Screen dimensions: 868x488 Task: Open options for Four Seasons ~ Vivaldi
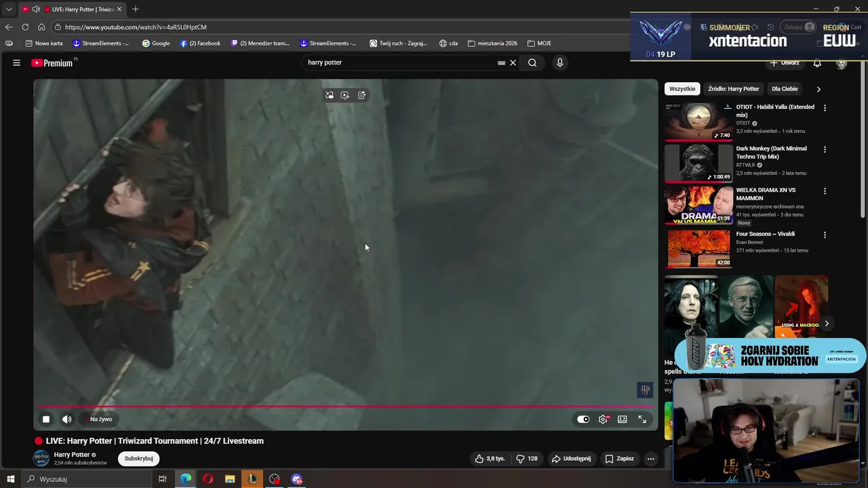(x=825, y=235)
